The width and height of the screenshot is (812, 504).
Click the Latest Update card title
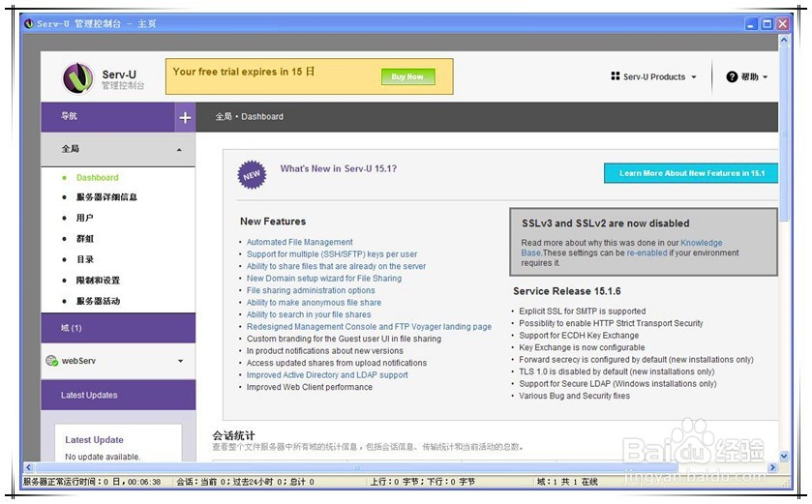(94, 439)
